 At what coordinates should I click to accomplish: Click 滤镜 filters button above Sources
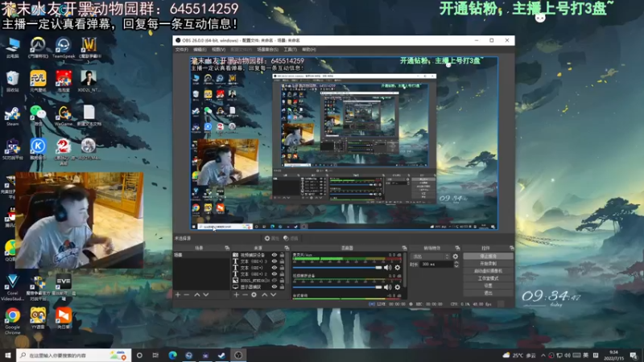(x=291, y=238)
